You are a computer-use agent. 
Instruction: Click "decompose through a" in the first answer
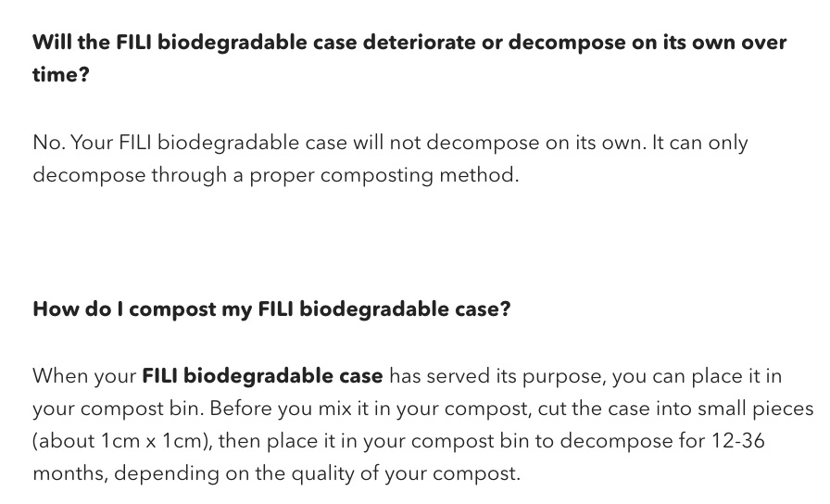(138, 175)
